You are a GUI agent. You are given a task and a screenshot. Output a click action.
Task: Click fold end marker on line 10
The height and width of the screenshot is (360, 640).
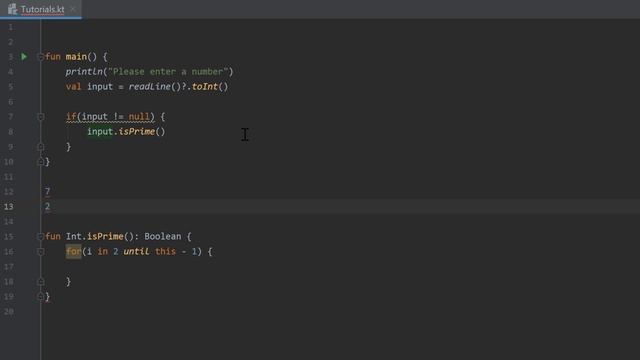click(x=40, y=162)
